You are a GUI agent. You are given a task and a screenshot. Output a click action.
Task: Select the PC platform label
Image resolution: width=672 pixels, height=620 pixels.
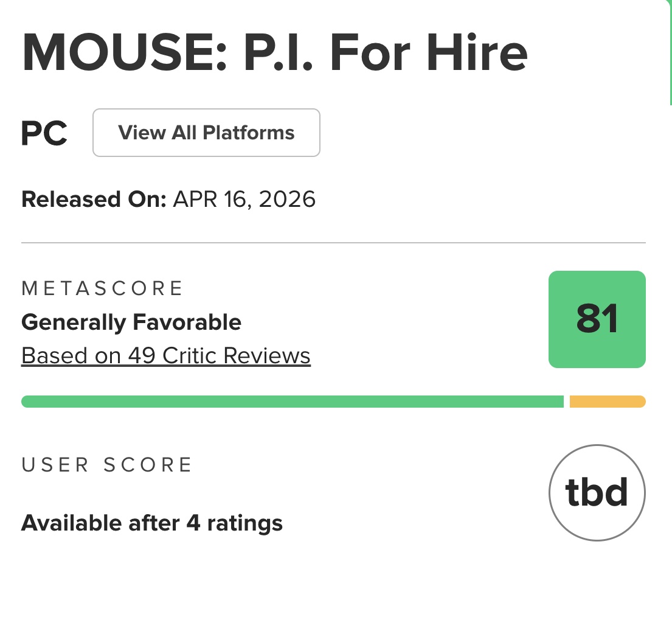pyautogui.click(x=44, y=133)
